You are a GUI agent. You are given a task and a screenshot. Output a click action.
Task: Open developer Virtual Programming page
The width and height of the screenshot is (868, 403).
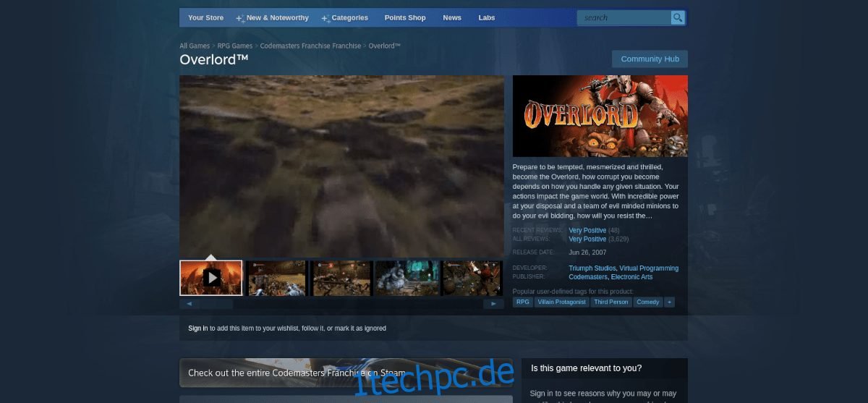[x=649, y=268]
